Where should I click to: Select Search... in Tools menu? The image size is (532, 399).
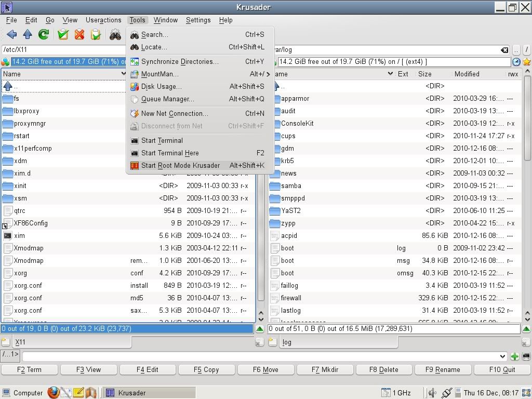200,35
